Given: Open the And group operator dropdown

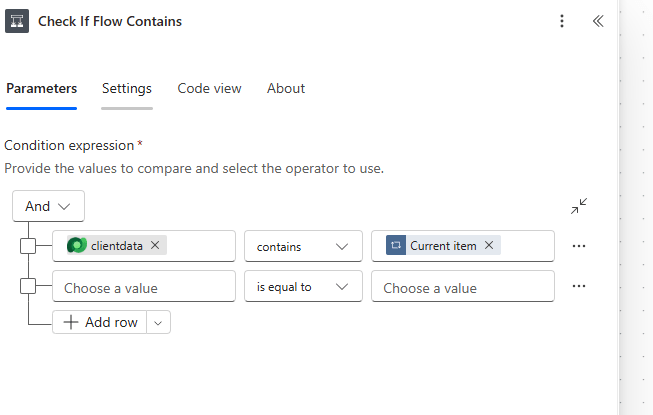Looking at the screenshot, I should point(48,206).
